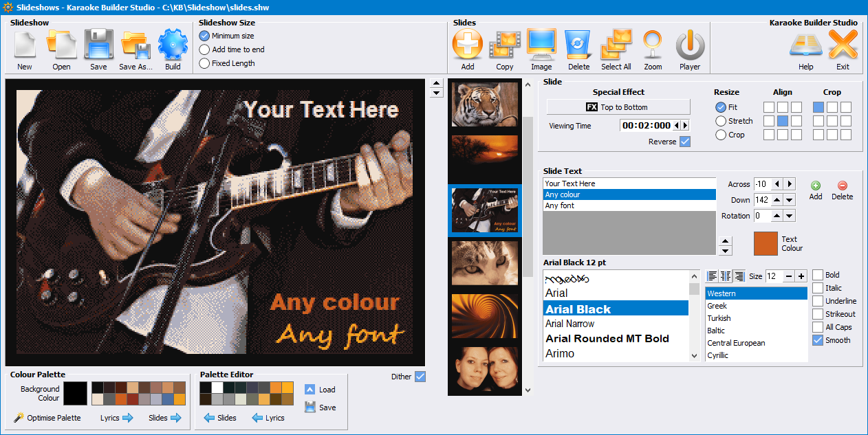Image resolution: width=868 pixels, height=435 pixels.
Task: Click the Add slide icon
Action: pyautogui.click(x=467, y=46)
